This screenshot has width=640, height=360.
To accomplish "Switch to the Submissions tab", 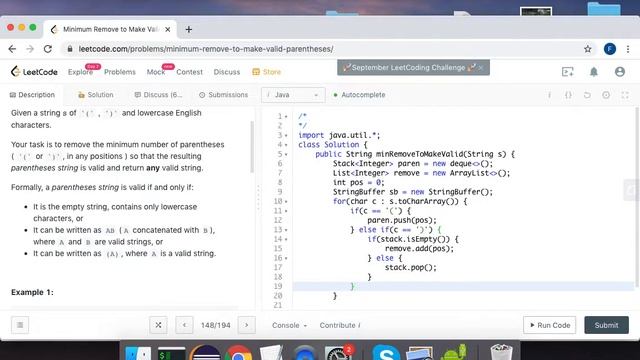I will click(223, 95).
